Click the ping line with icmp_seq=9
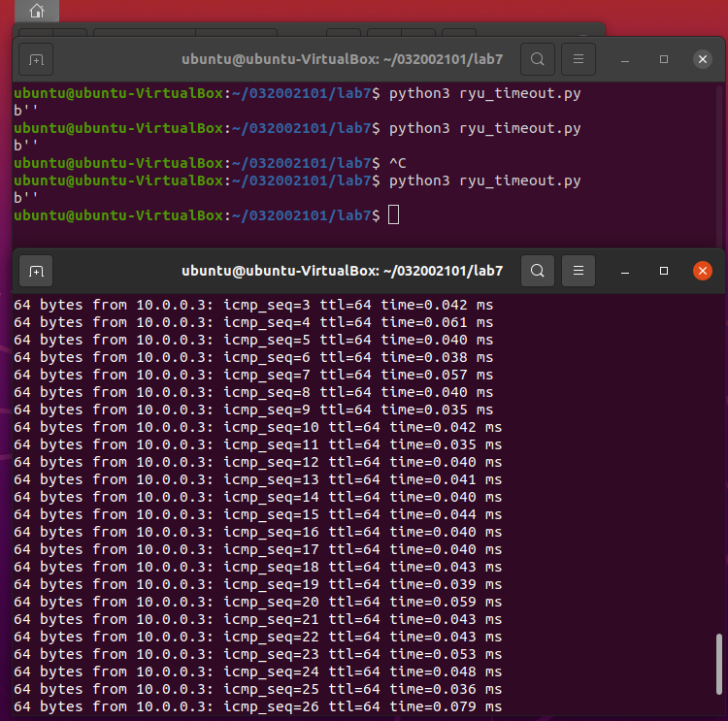The image size is (728, 721). [x=253, y=410]
